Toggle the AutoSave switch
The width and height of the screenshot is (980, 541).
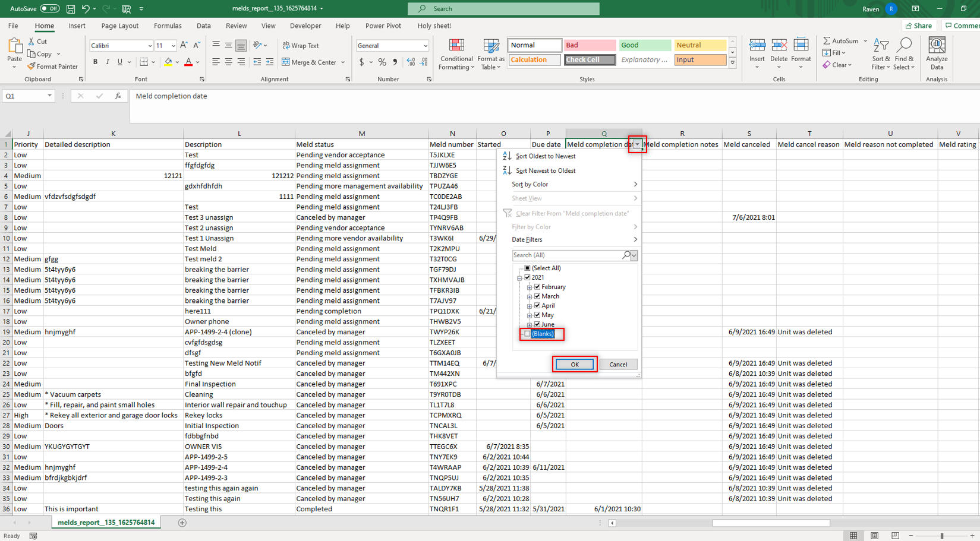click(x=49, y=9)
